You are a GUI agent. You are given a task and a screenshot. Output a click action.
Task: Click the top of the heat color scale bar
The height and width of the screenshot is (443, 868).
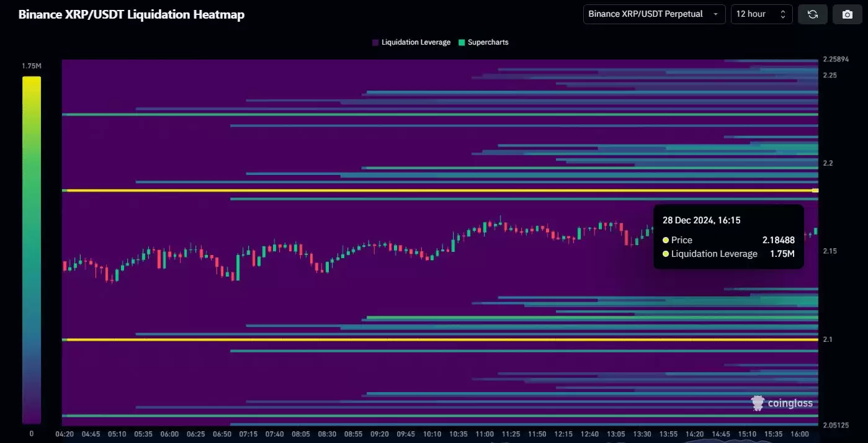tap(32, 79)
